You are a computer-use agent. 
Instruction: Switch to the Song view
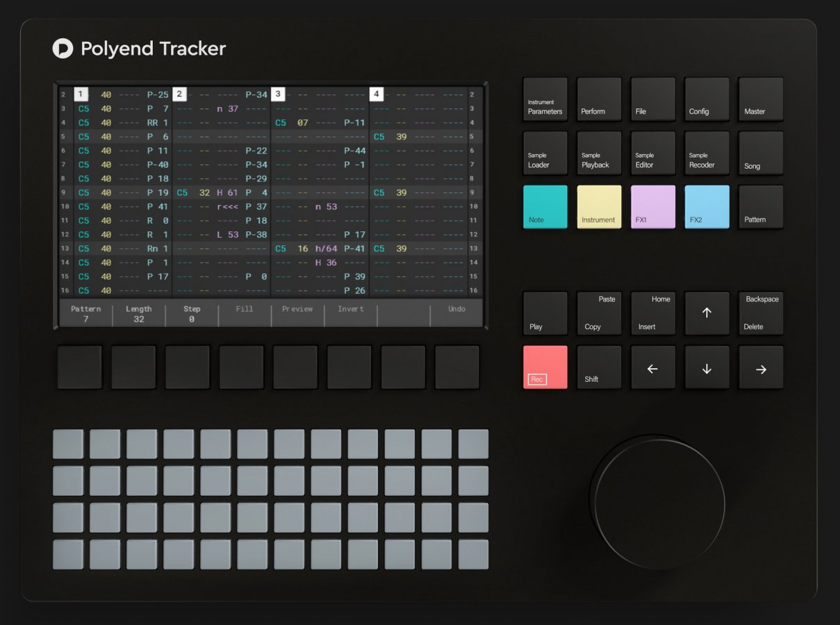760,153
